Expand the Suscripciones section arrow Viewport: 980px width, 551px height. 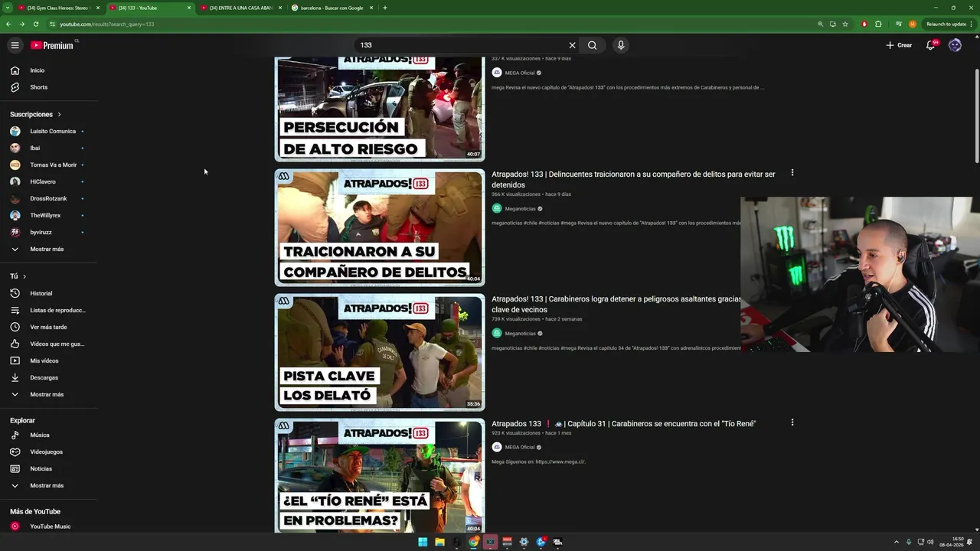pyautogui.click(x=59, y=115)
